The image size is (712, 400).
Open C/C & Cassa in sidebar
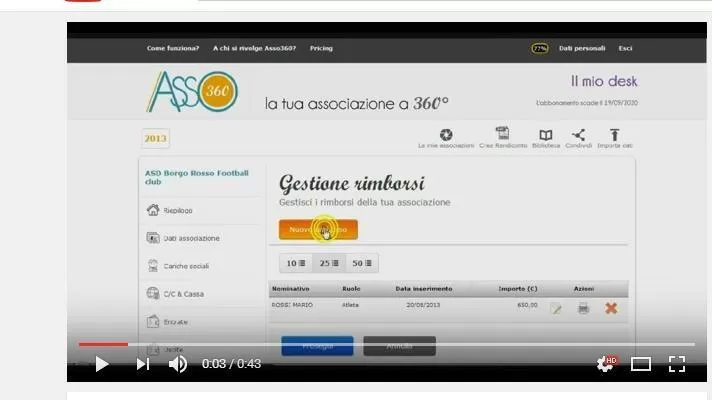(183, 294)
